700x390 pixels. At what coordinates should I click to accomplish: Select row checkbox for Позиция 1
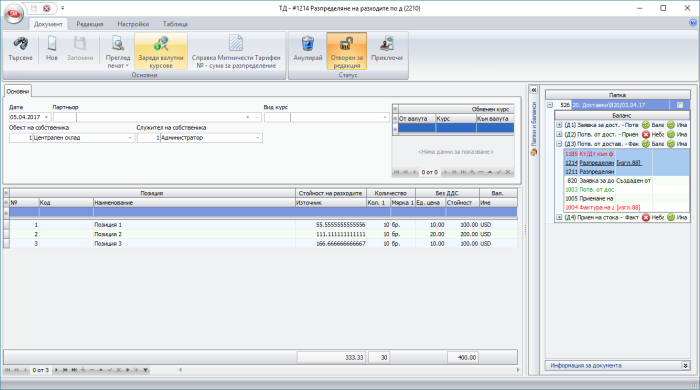point(6,225)
